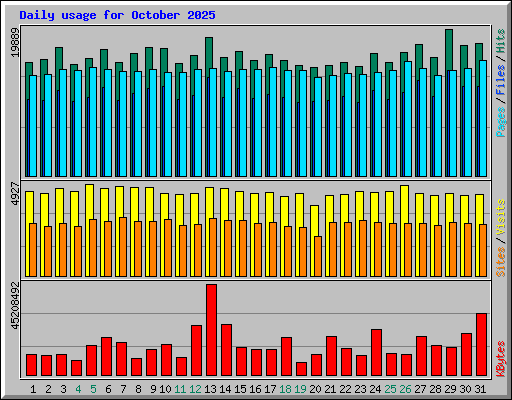The image size is (512, 400).
Task: Click the green weekend day 4 label
Action: pos(78,389)
